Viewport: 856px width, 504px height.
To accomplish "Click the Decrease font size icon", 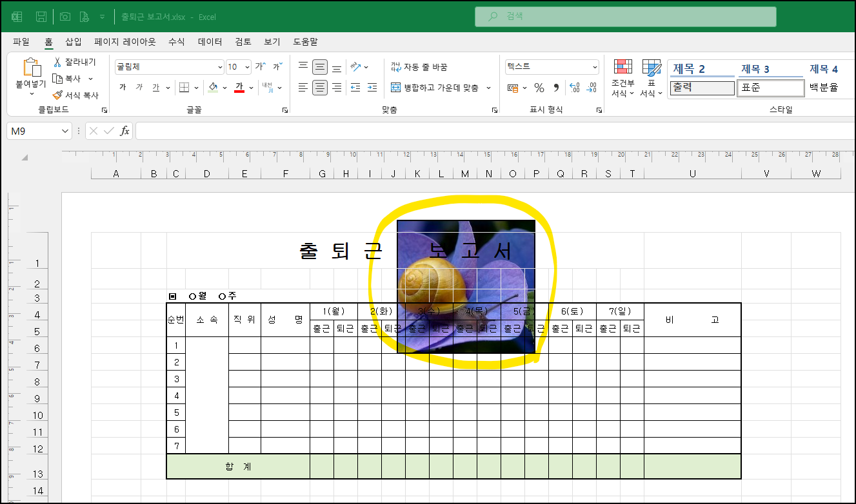I will pyautogui.click(x=277, y=66).
